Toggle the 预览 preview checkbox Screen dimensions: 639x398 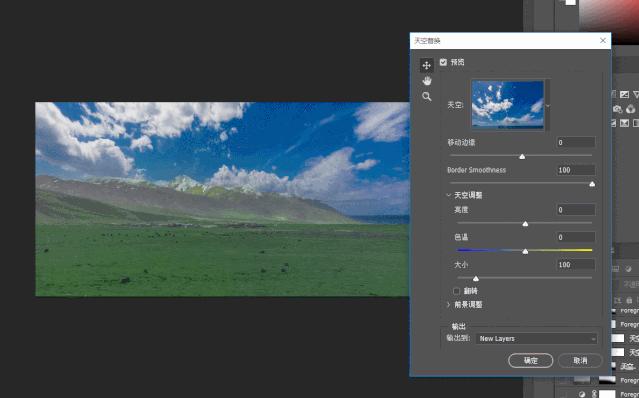443,62
